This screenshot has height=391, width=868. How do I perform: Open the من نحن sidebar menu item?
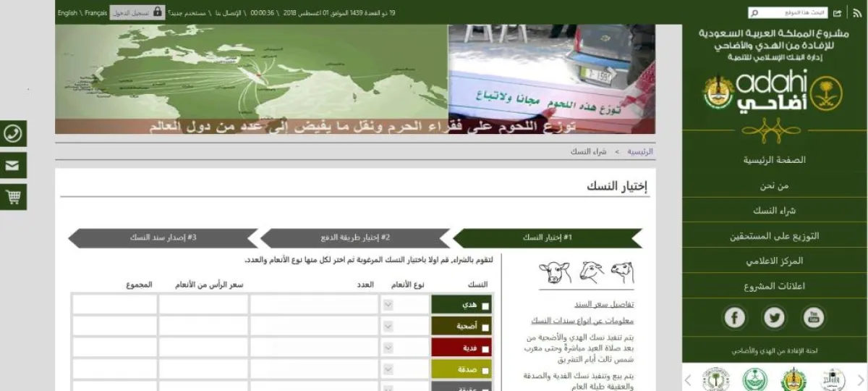click(774, 186)
